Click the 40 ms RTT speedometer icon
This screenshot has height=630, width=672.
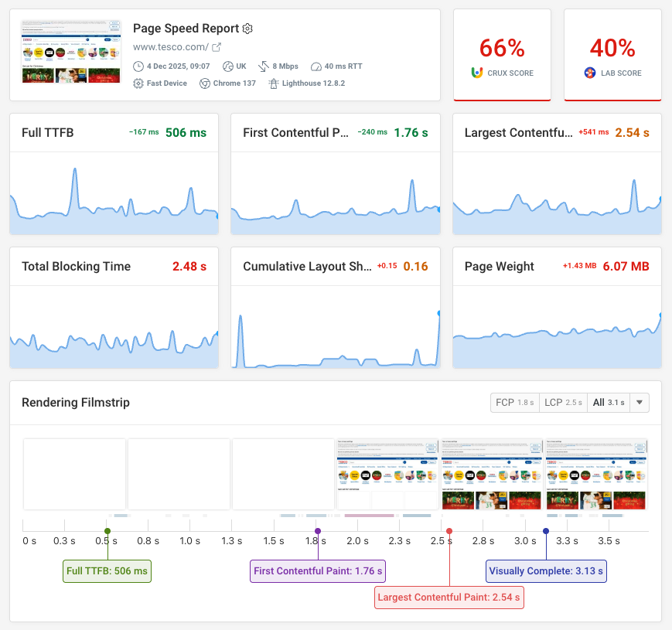(316, 66)
